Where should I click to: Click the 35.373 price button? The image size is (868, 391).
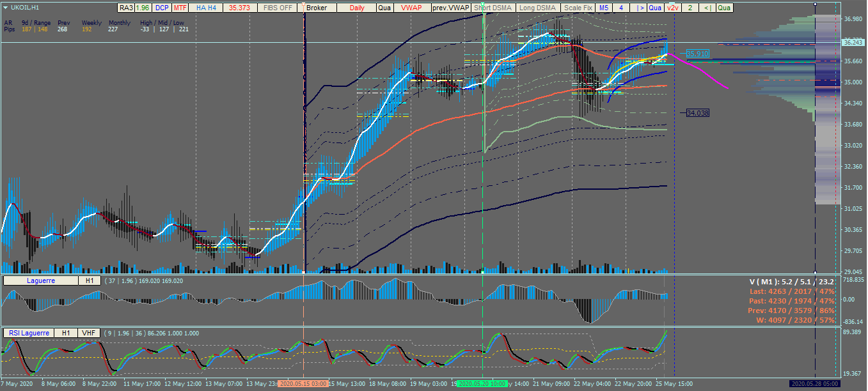239,8
